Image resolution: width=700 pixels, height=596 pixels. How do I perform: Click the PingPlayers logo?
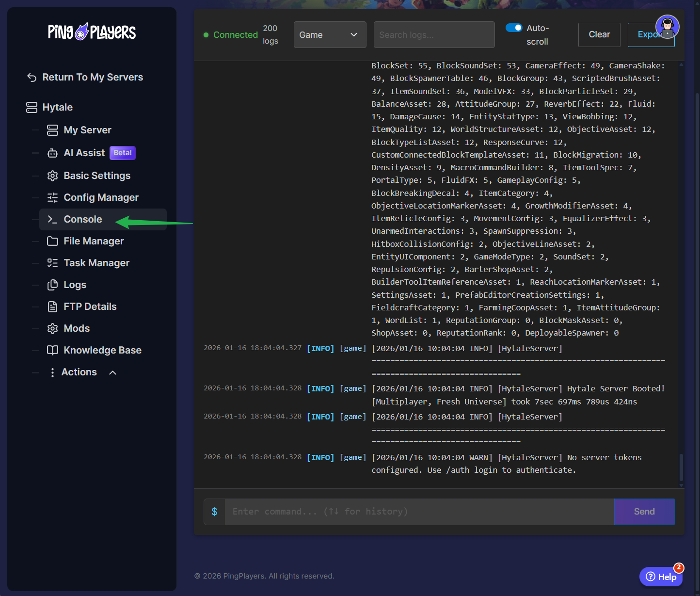point(92,32)
